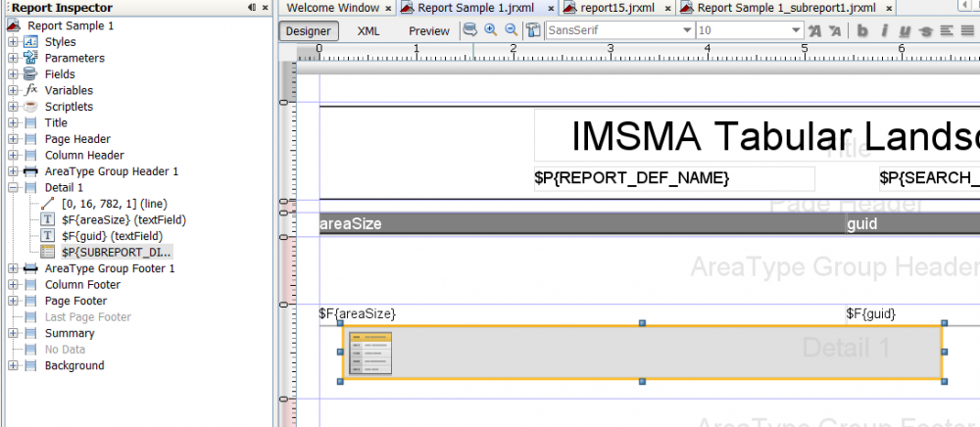Click the Variables fx icon in tree
The height and width of the screenshot is (427, 980).
pyautogui.click(x=30, y=90)
